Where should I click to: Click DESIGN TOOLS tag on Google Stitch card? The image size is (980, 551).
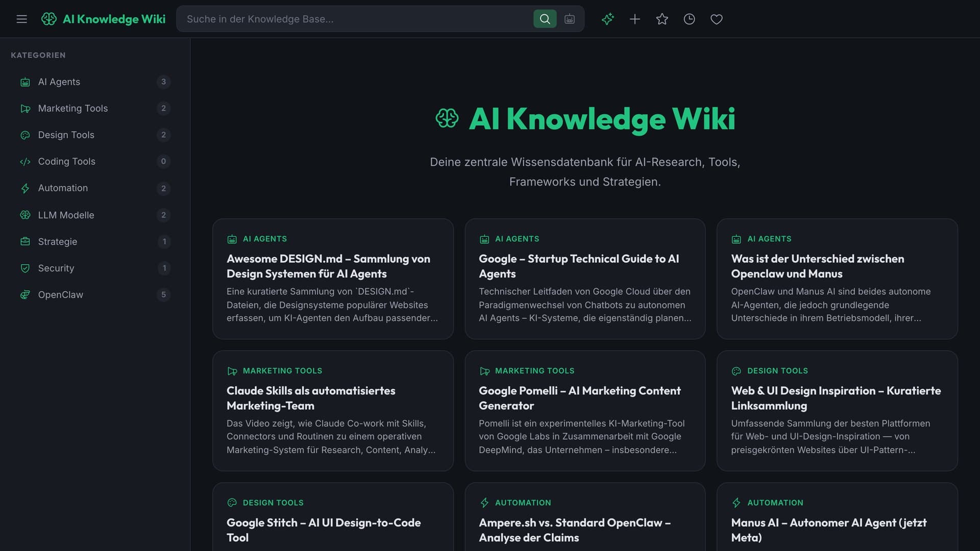tap(273, 503)
